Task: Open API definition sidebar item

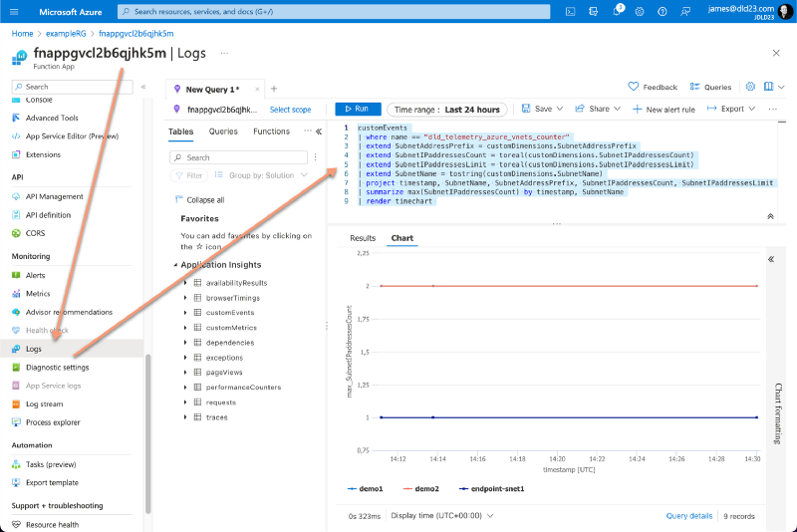Action: click(48, 215)
